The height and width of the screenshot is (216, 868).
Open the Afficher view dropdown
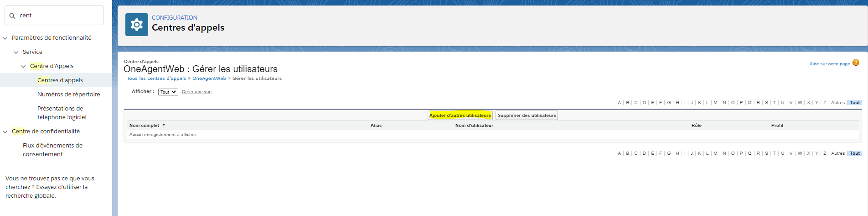pos(168,92)
